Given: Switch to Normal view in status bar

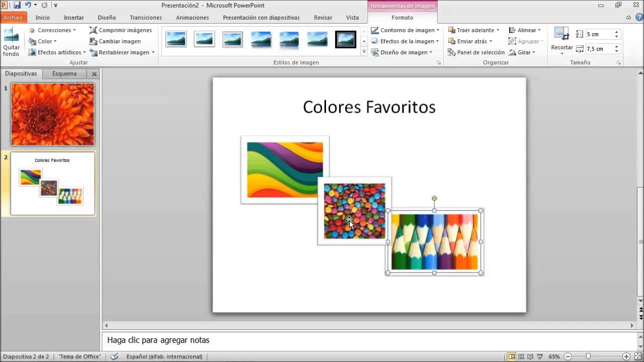Looking at the screenshot, I should (x=512, y=356).
